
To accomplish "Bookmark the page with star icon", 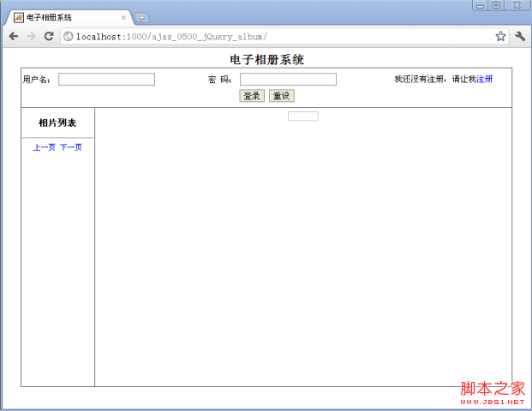I will pos(500,36).
